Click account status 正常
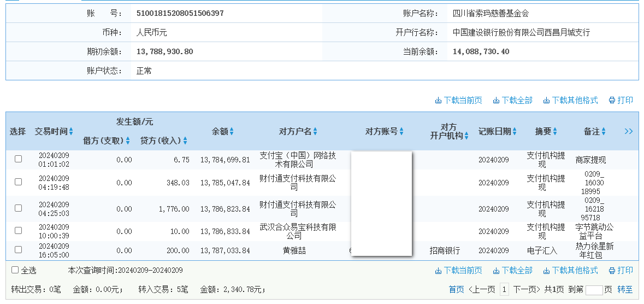 144,71
